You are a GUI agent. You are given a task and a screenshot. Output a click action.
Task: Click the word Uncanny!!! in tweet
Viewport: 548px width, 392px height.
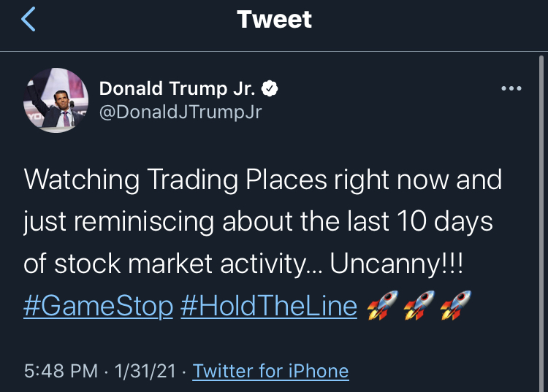click(397, 264)
